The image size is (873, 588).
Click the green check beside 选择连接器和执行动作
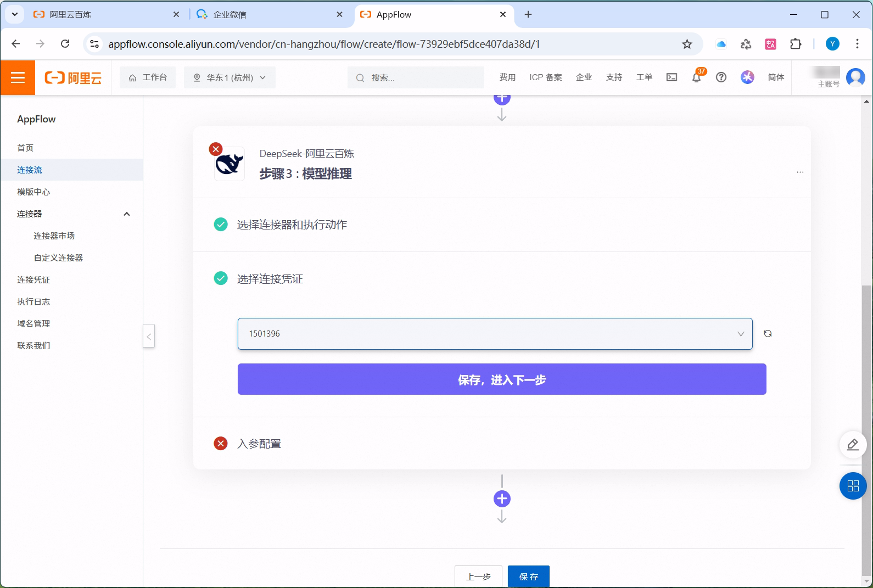[x=221, y=225]
